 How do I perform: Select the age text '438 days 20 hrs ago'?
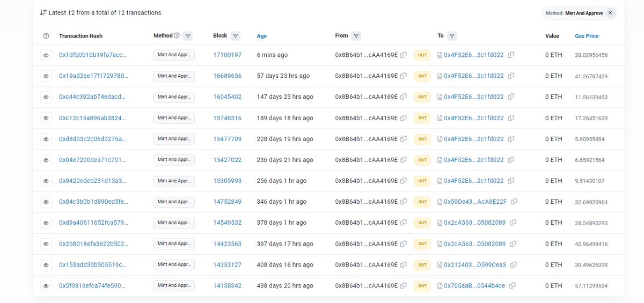(285, 286)
